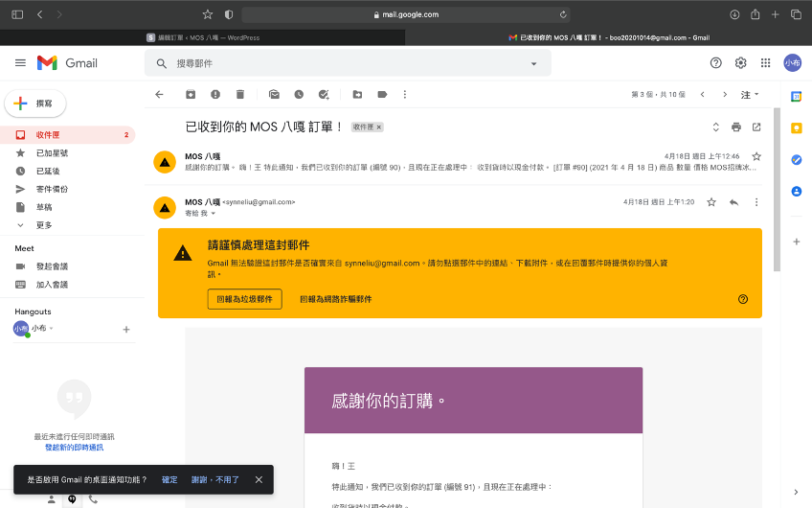Open Gmail settings gear
812x508 pixels.
tap(740, 62)
